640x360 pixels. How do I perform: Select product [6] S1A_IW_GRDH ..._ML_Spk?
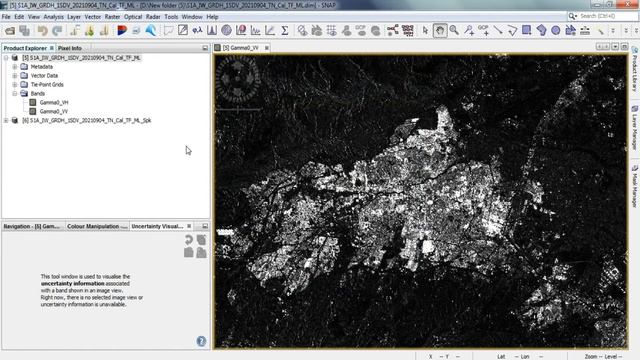point(86,120)
